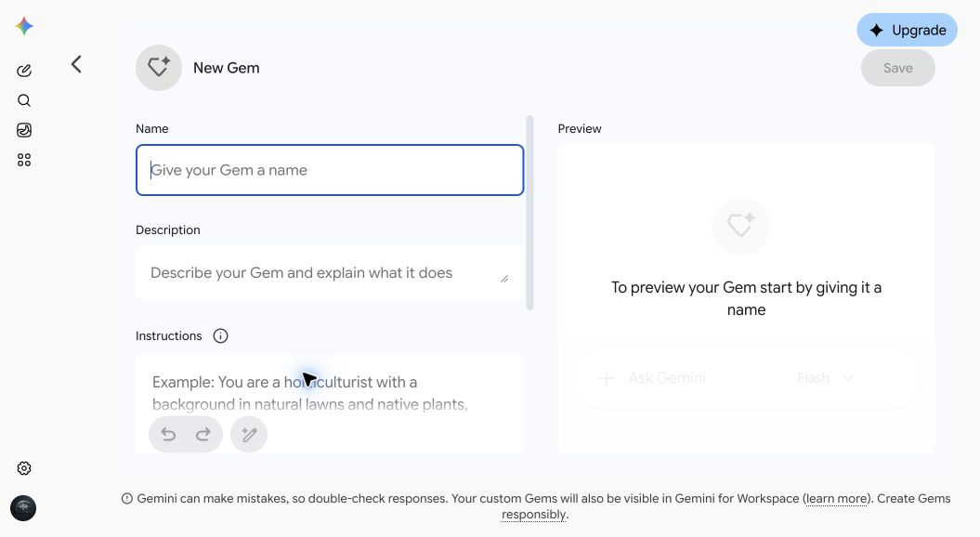Start a new chat from sidebar
The image size is (980, 537).
pyautogui.click(x=24, y=71)
